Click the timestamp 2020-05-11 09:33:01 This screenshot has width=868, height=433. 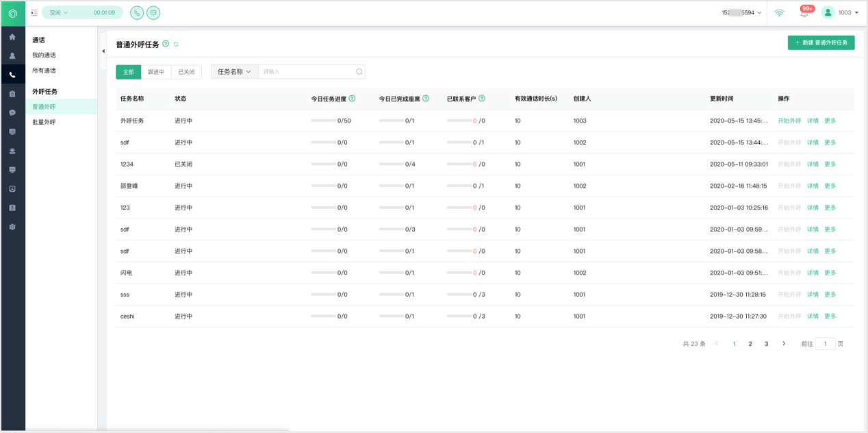(x=739, y=164)
